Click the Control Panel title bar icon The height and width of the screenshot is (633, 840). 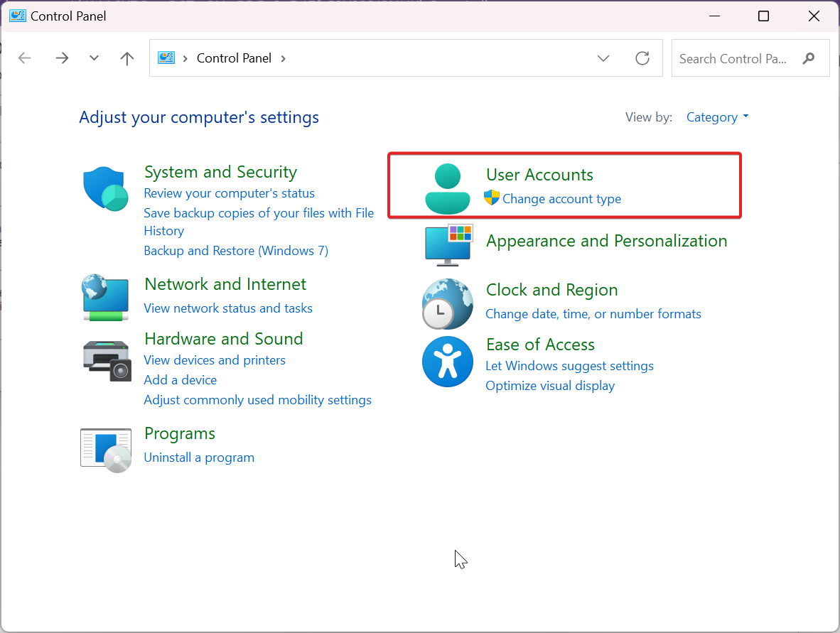(17, 16)
